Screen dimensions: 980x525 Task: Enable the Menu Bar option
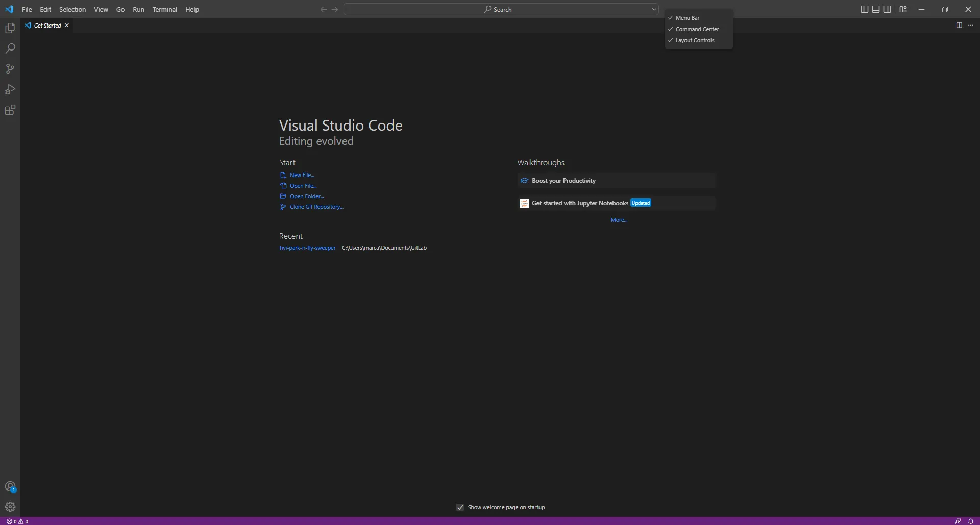(688, 18)
